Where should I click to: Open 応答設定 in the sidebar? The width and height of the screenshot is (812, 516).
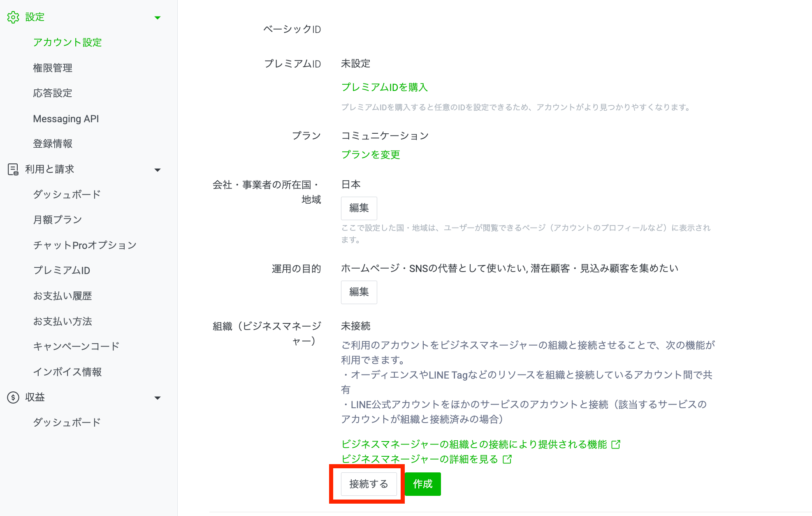point(53,93)
